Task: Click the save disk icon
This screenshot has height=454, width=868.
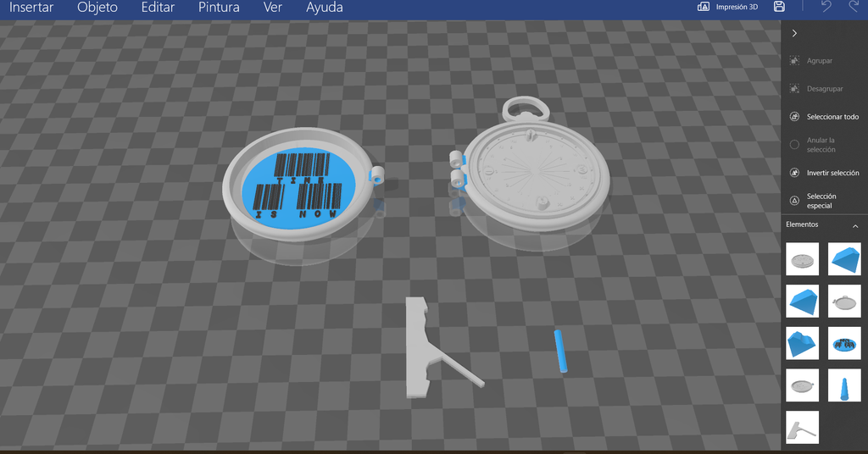Action: tap(779, 7)
